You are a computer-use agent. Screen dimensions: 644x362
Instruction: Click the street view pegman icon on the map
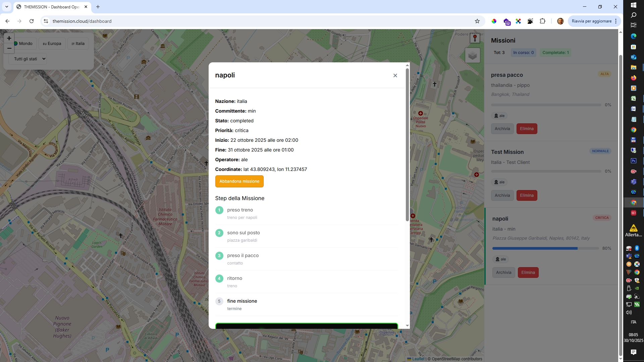pos(475,38)
